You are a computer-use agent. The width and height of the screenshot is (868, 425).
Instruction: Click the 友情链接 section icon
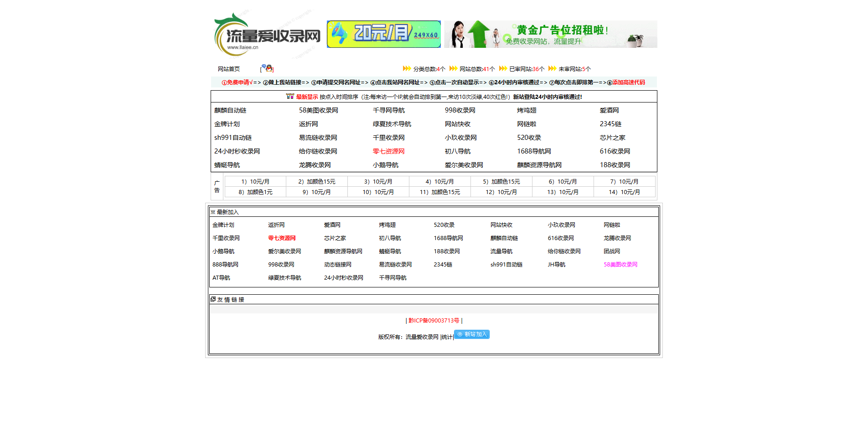click(213, 299)
